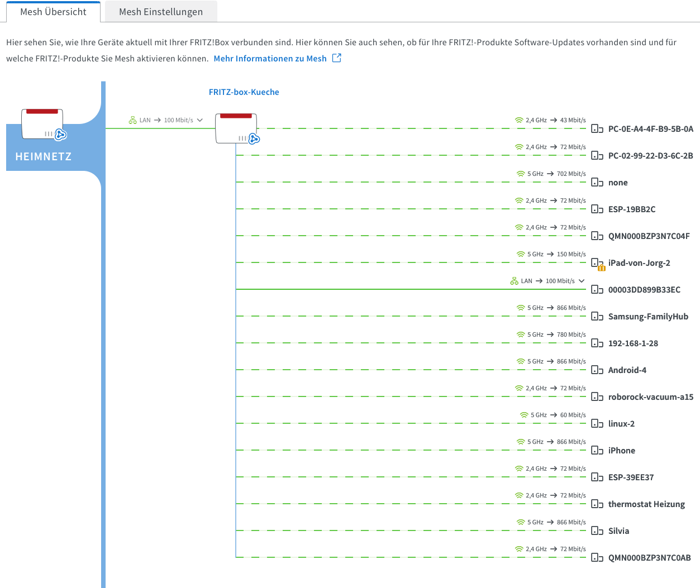Click Wi-Fi icon on the 702 Mbit/s connection

[x=521, y=174]
